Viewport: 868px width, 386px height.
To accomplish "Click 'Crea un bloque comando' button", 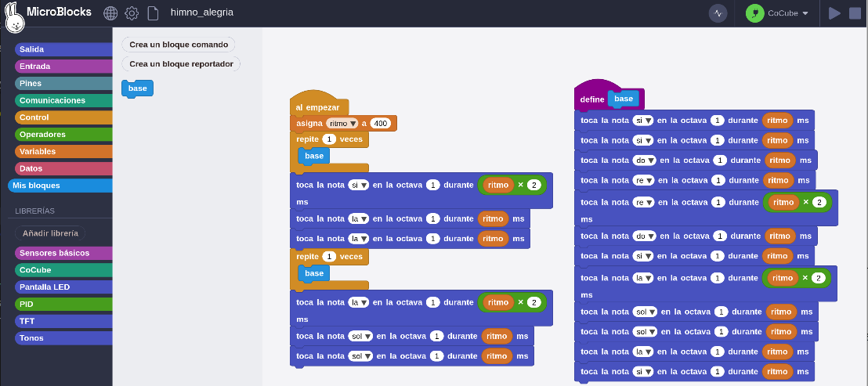I will 179,45.
